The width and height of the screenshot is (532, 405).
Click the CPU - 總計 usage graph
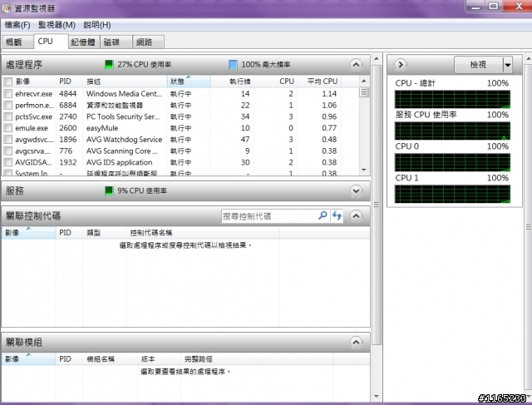(x=452, y=99)
